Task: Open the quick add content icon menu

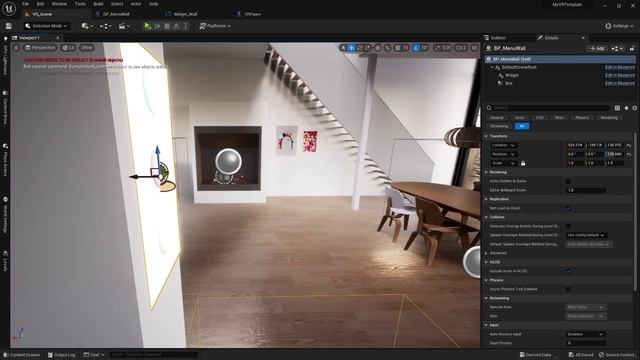Action: coord(87,26)
